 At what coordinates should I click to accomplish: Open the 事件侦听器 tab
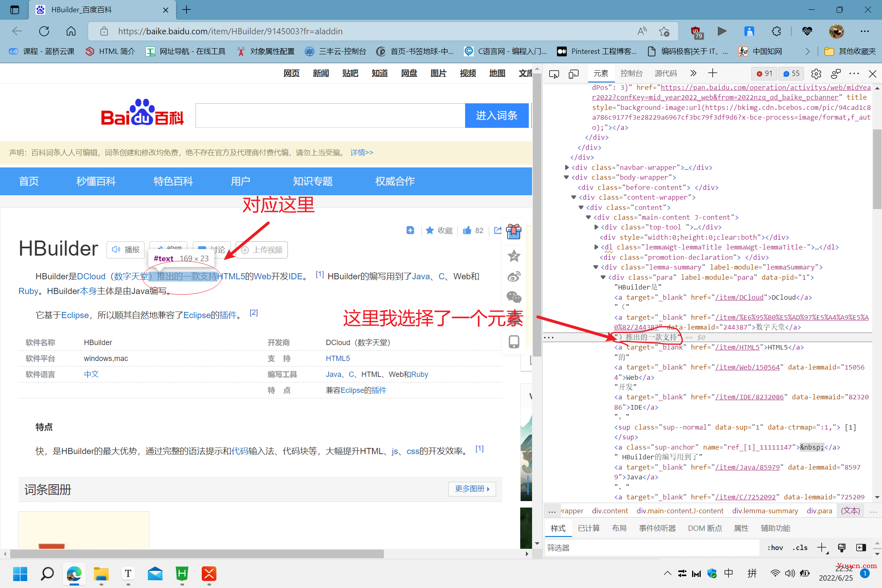657,528
